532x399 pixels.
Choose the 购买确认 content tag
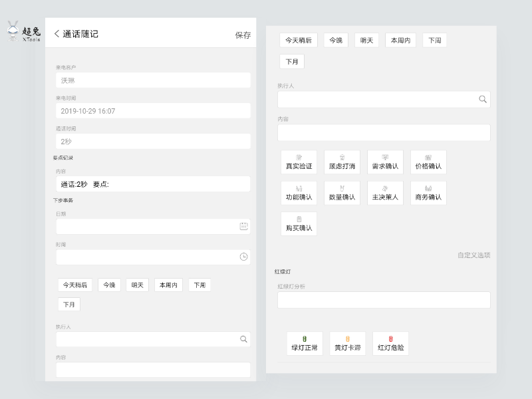coord(299,224)
